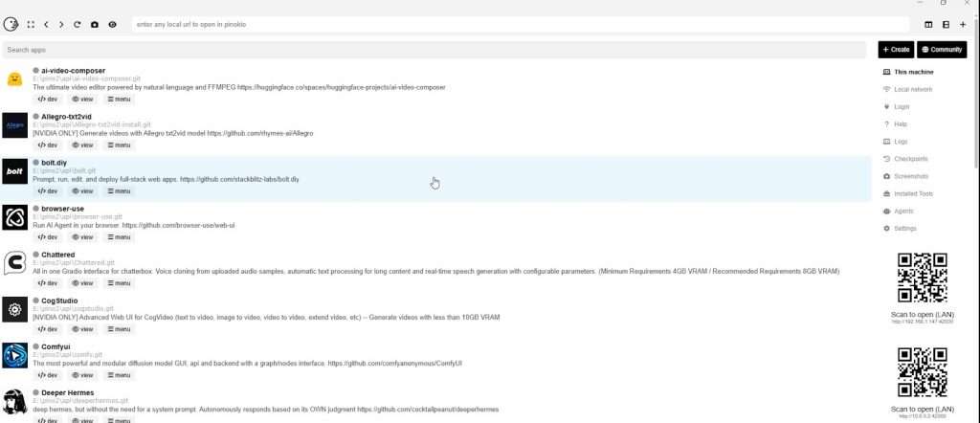The image size is (980, 423).
Task: Open the menu for Comfyui
Action: [x=119, y=375]
